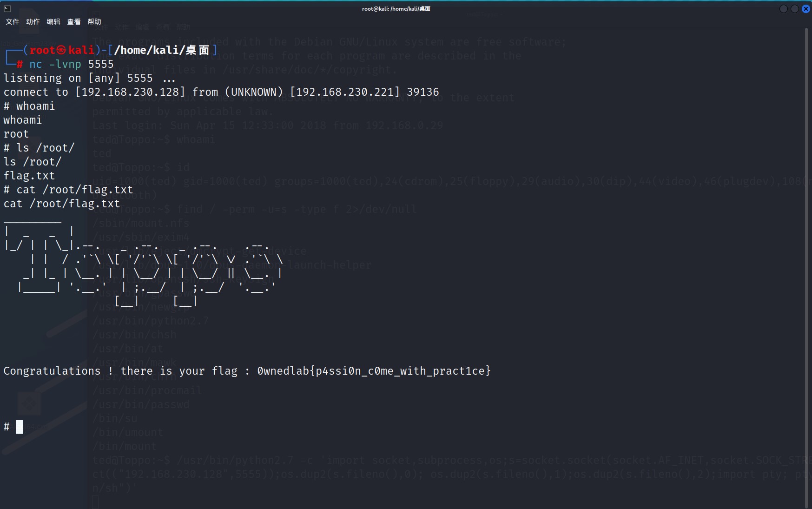
Task: Click the 'flag.txt' output line
Action: [x=29, y=176]
